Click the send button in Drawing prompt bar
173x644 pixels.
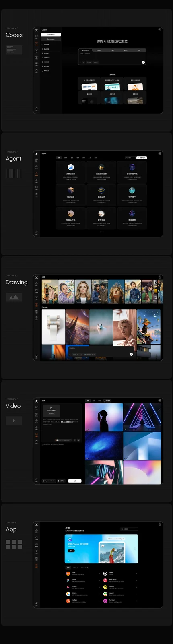click(131, 354)
